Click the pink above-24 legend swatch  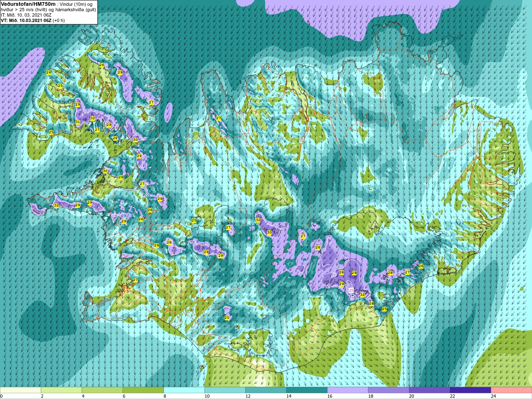pos(512,390)
